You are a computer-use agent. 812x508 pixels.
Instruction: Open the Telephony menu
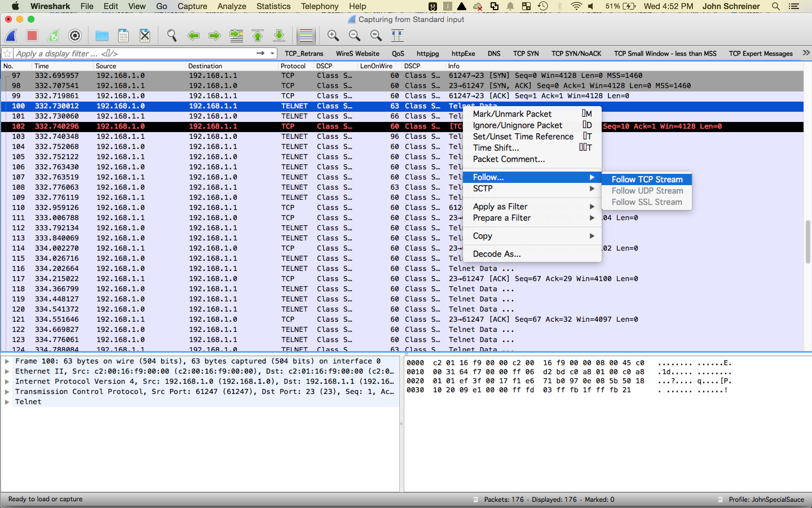coord(319,6)
